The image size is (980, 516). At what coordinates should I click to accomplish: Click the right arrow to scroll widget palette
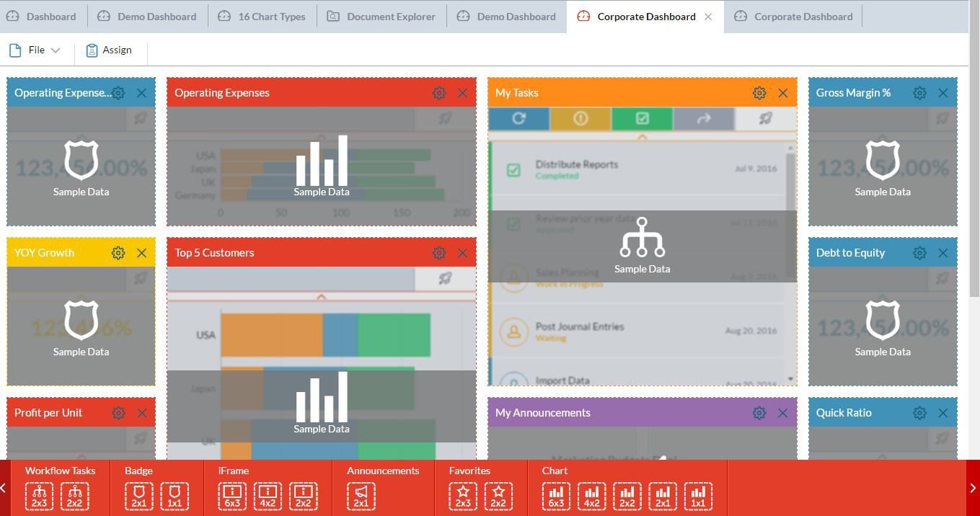tap(974, 487)
